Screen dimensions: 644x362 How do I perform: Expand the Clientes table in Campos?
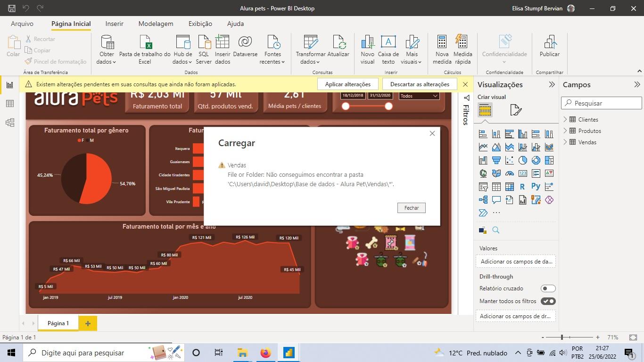[565, 120]
